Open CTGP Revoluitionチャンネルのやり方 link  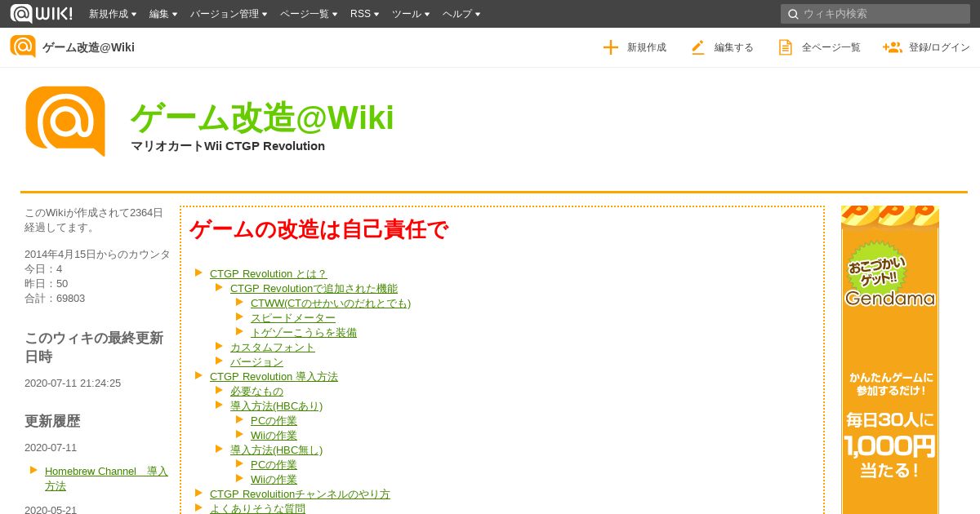pyautogui.click(x=300, y=494)
